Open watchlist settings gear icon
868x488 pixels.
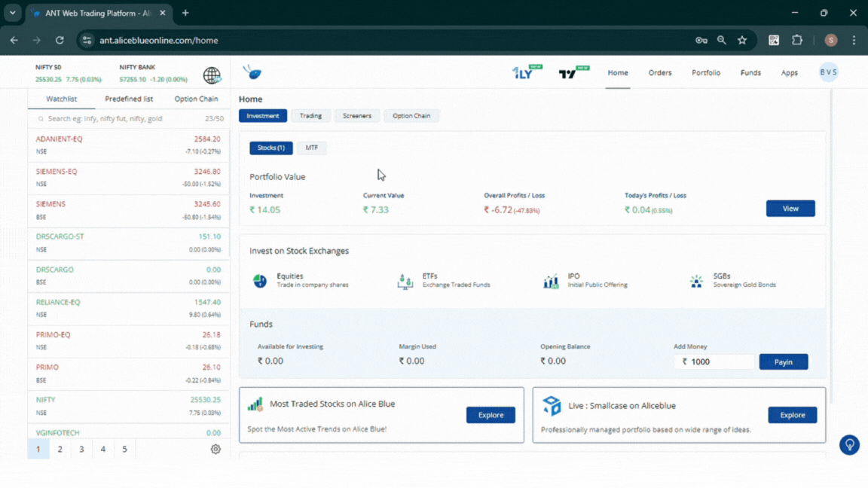(x=215, y=450)
